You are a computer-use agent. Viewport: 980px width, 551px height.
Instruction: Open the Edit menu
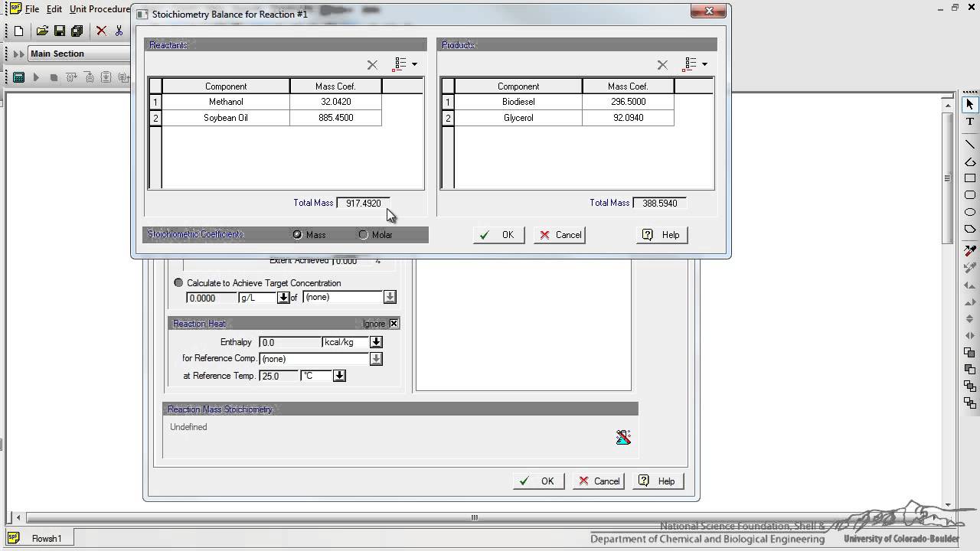click(x=54, y=9)
